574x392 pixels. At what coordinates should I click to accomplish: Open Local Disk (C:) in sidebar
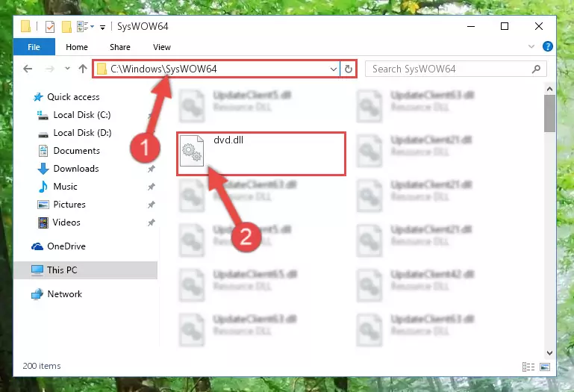pos(82,115)
